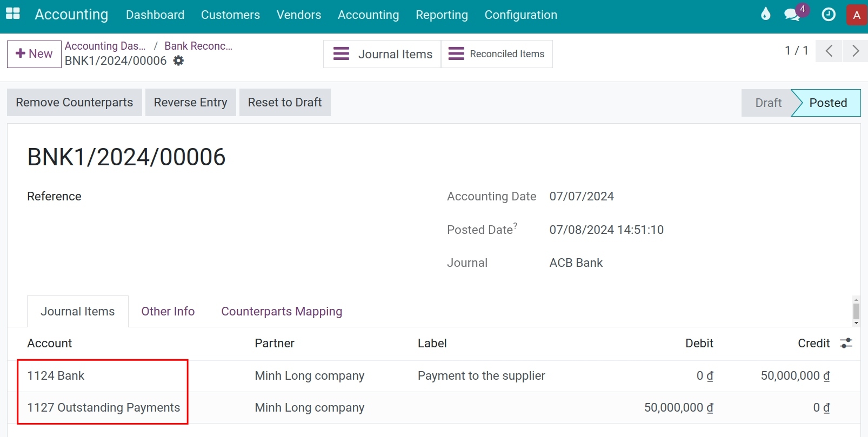Open the red user avatar menu
The height and width of the screenshot is (437, 868).
click(857, 15)
